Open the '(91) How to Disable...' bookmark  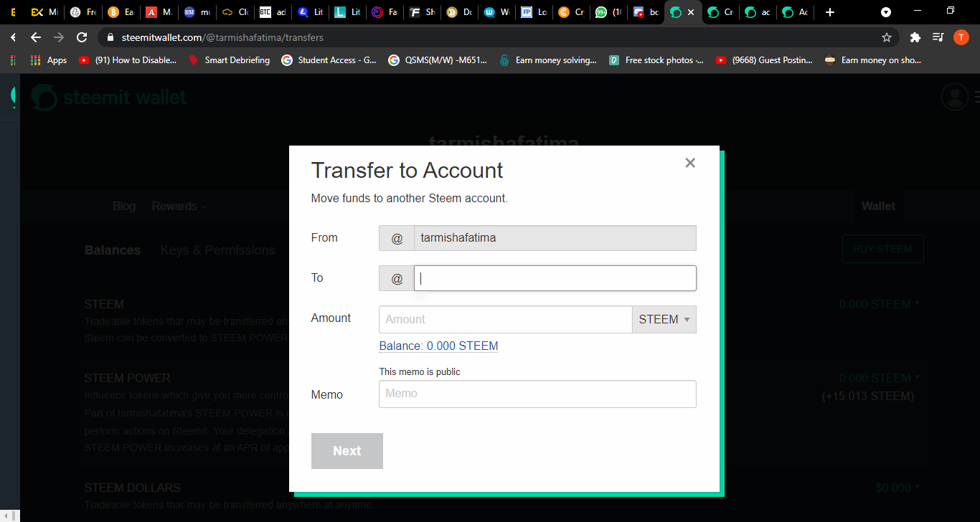coord(128,60)
